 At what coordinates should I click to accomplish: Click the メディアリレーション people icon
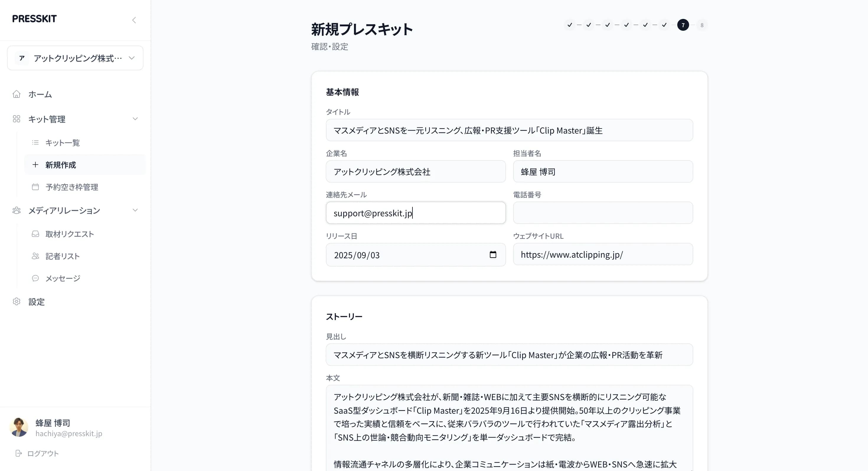pyautogui.click(x=17, y=210)
